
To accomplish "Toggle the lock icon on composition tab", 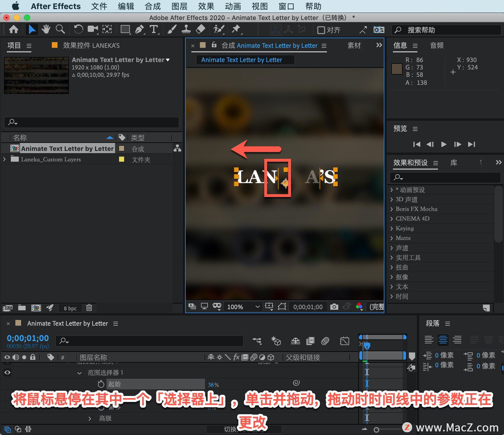I will [214, 45].
